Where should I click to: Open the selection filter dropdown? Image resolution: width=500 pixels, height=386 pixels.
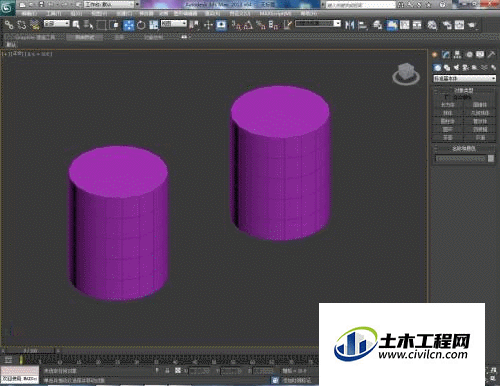[x=57, y=24]
